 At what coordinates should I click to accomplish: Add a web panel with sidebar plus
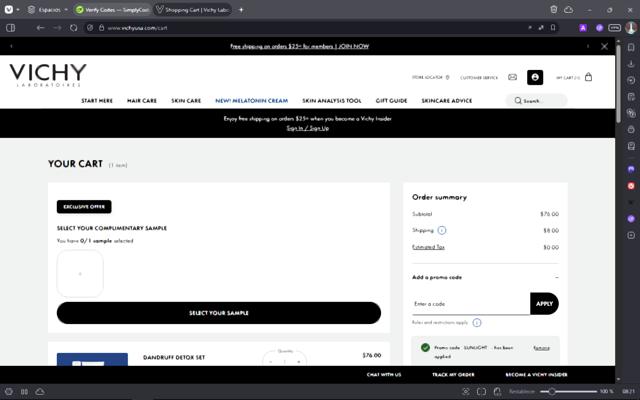pos(631,235)
